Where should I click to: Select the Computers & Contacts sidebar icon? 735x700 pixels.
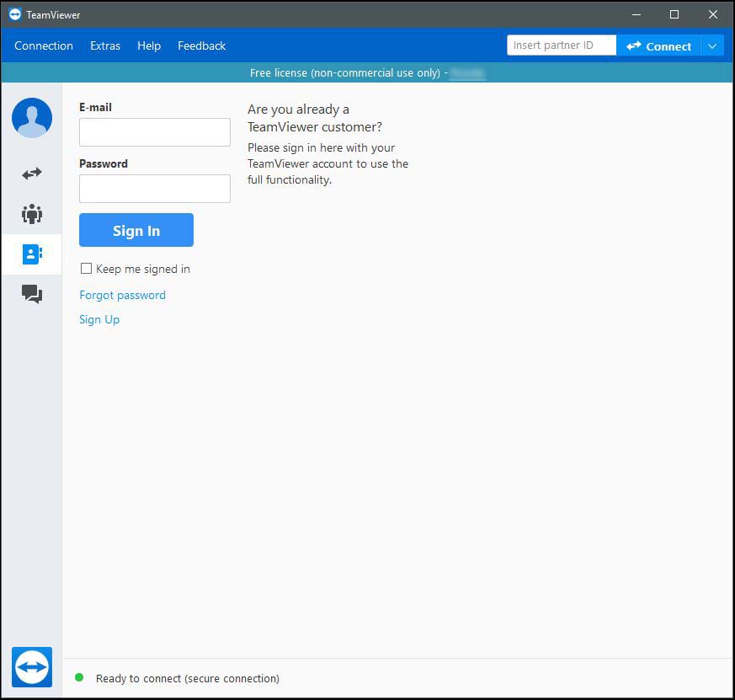(32, 254)
